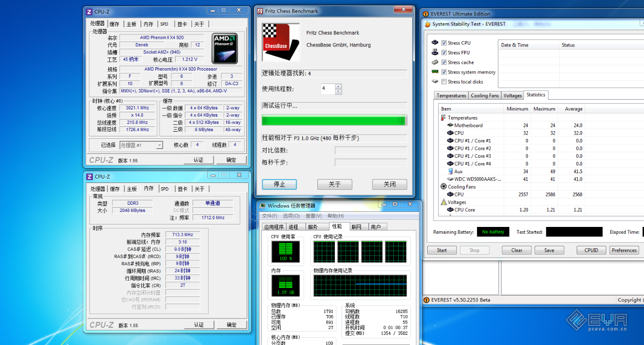Open the 文件(F) menu in Task Manager

click(270, 216)
